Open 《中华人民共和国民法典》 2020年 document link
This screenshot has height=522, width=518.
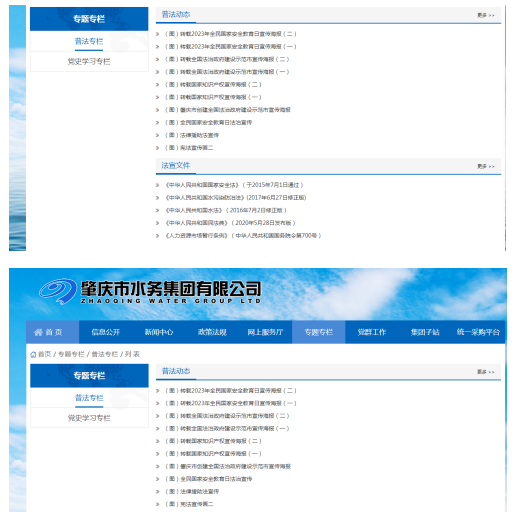(x=230, y=223)
